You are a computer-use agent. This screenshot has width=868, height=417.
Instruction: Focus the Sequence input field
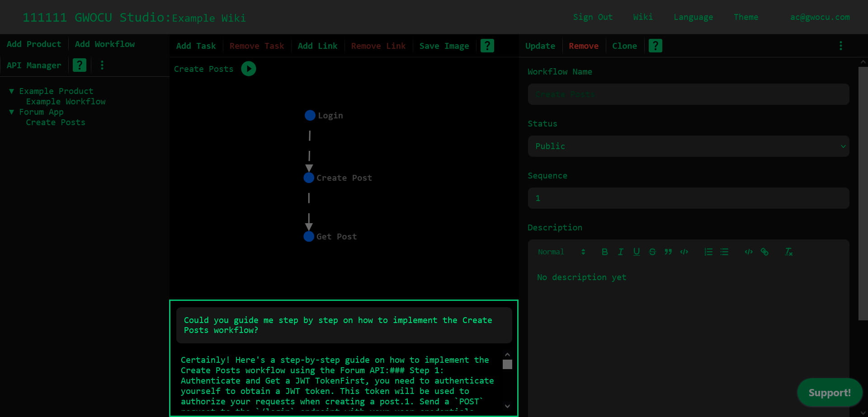tap(689, 198)
